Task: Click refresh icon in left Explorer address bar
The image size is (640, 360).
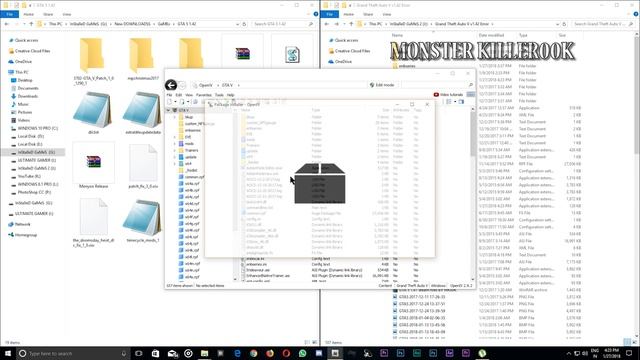Action: pos(244,24)
